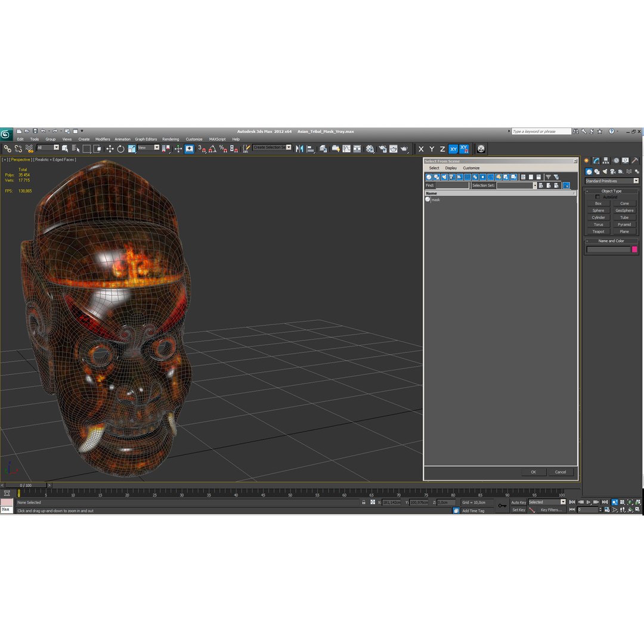Click the Sphere object type button
Screen dimensions: 644x644
click(x=598, y=210)
